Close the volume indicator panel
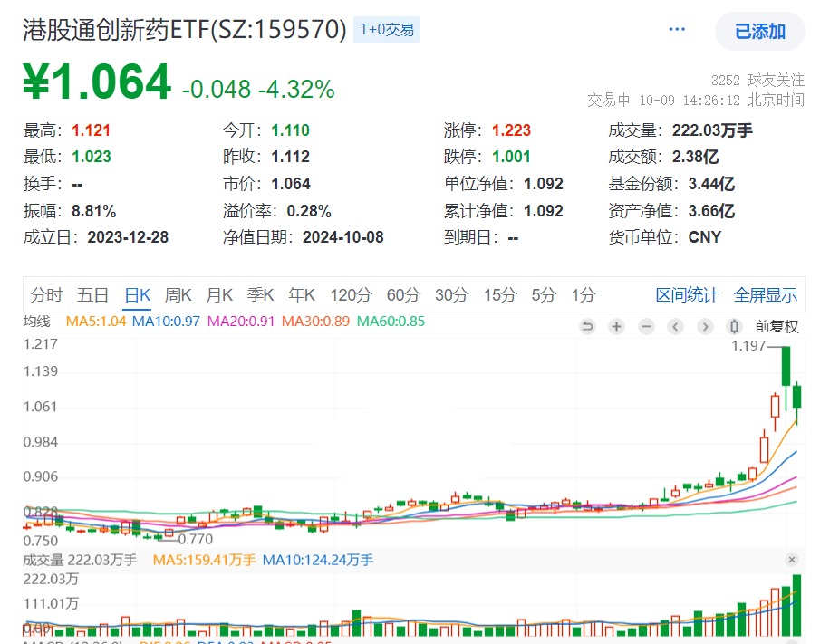The width and height of the screenshot is (820, 644). (x=792, y=560)
